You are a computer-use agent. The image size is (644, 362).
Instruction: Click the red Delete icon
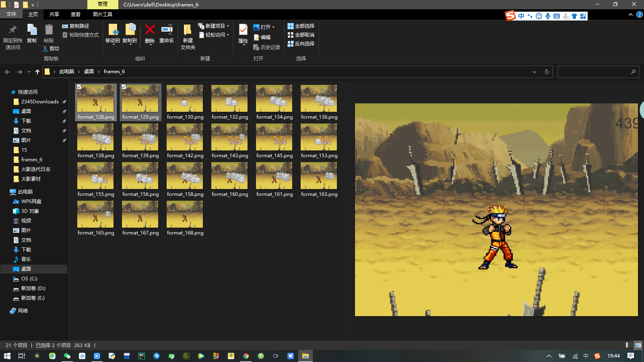point(150,30)
